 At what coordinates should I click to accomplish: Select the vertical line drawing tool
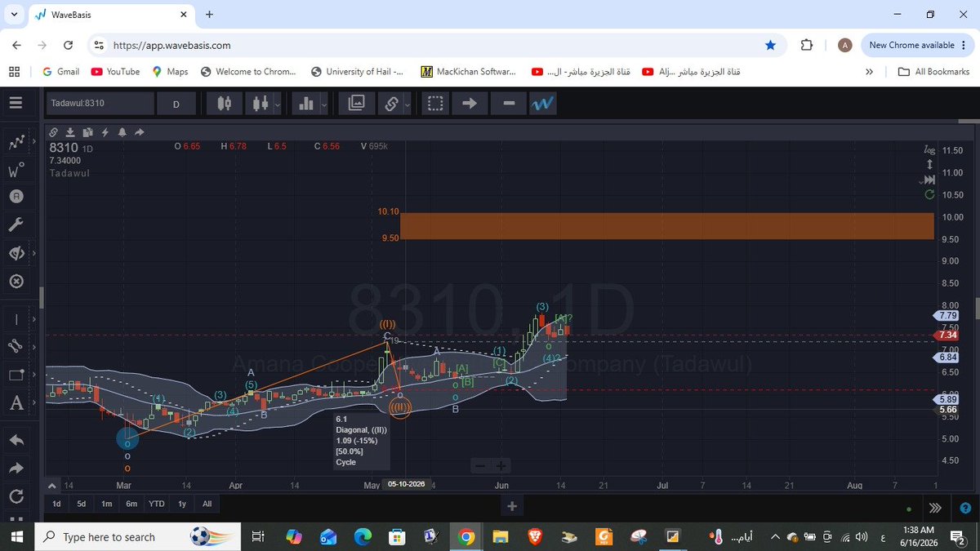[x=16, y=318]
